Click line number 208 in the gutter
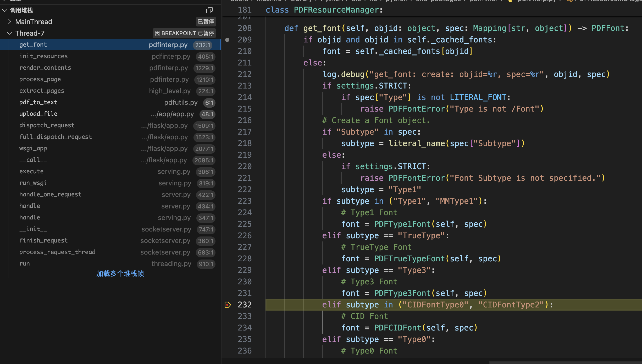 pyautogui.click(x=245, y=28)
